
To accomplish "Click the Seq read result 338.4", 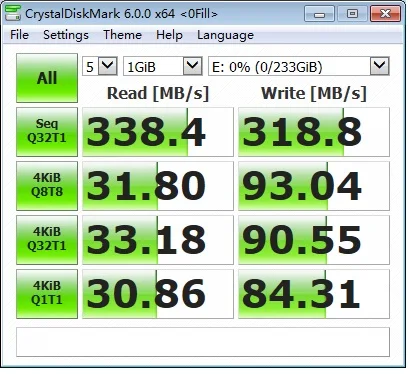I will (x=158, y=132).
